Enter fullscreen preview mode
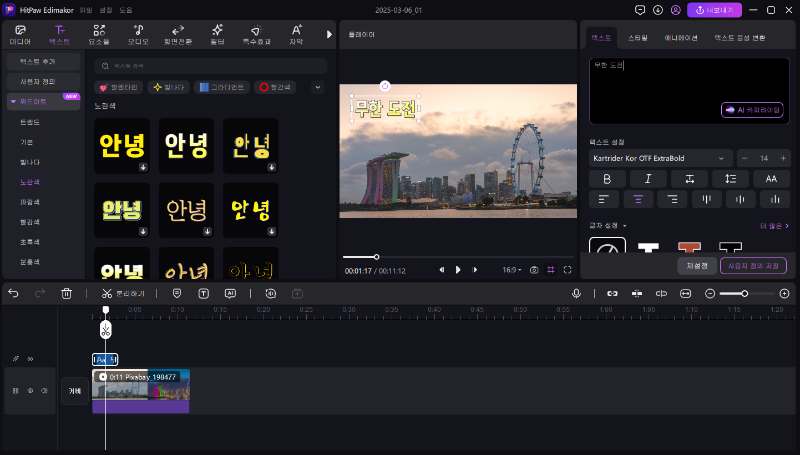Viewport: 800px width, 455px height. tap(567, 270)
